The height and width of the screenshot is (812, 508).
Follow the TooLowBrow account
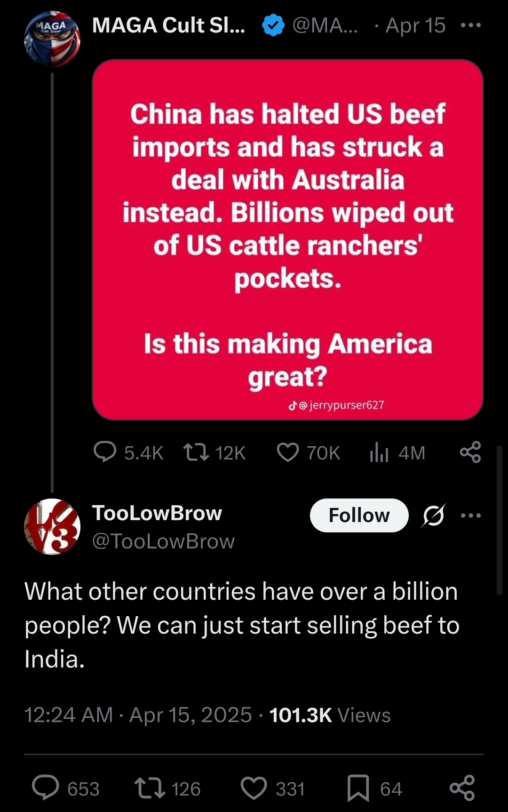359,515
